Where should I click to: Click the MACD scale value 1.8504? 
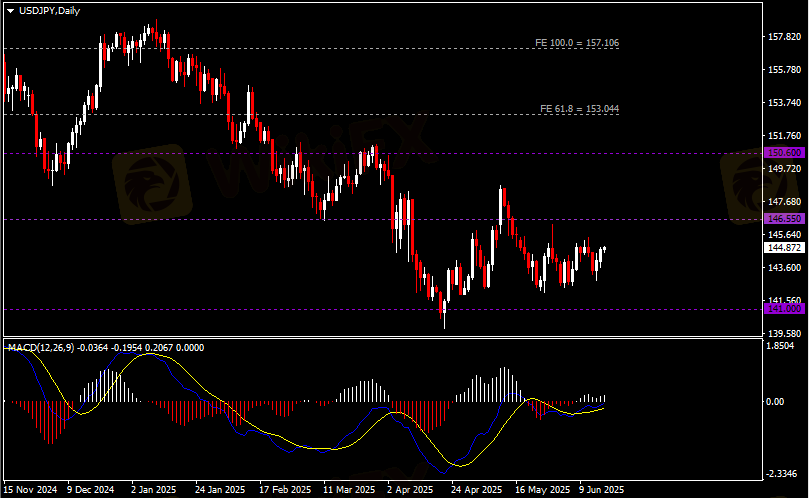[x=781, y=346]
